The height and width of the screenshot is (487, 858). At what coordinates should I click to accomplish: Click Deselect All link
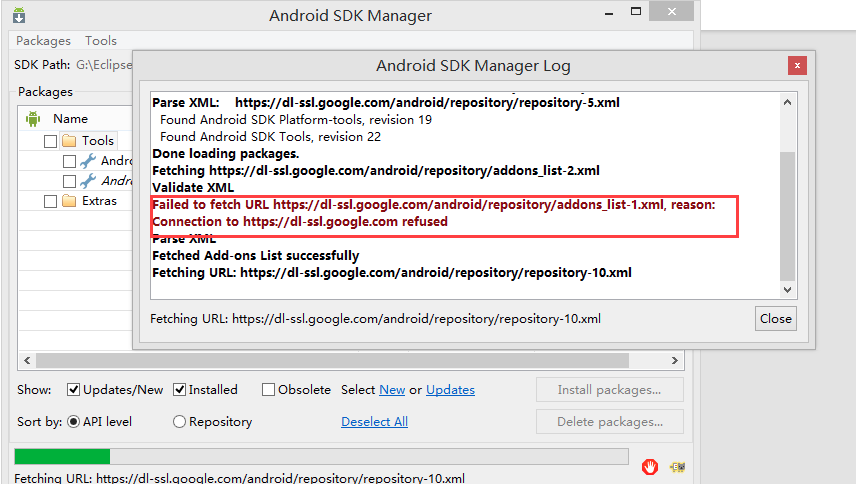click(x=374, y=422)
